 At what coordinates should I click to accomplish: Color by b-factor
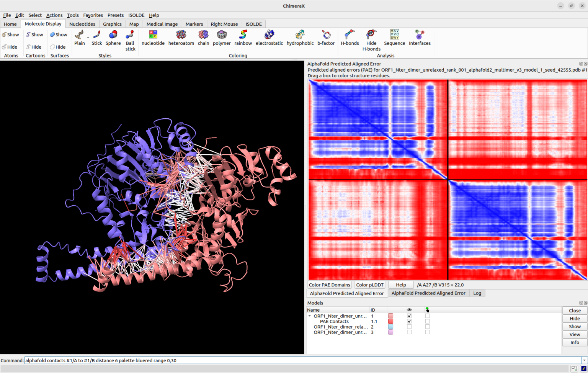tap(326, 38)
